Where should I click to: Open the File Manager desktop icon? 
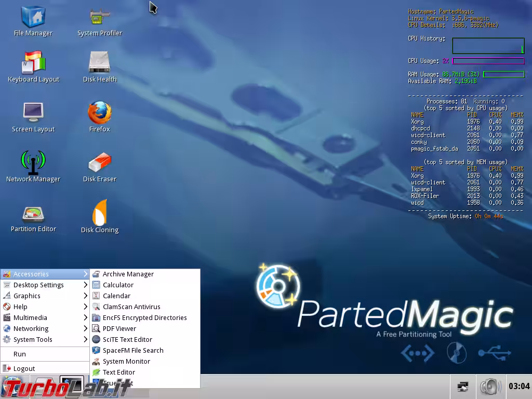[33, 18]
